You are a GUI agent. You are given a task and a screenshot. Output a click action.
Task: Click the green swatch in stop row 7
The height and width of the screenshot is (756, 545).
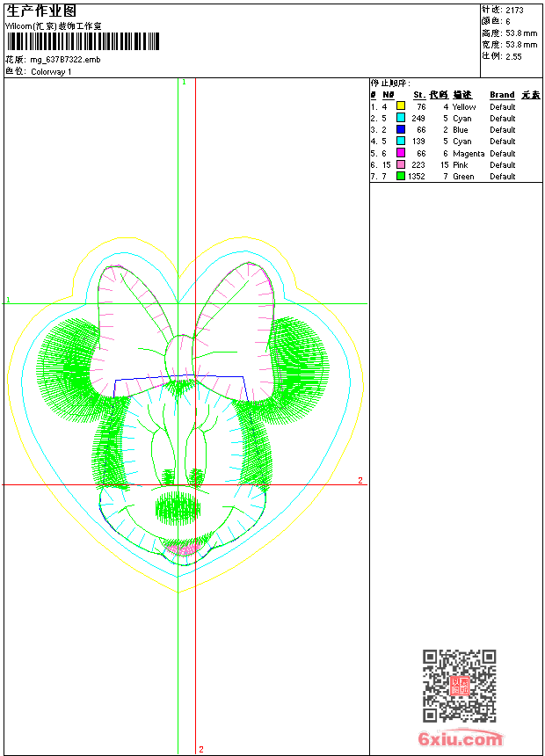click(x=400, y=176)
